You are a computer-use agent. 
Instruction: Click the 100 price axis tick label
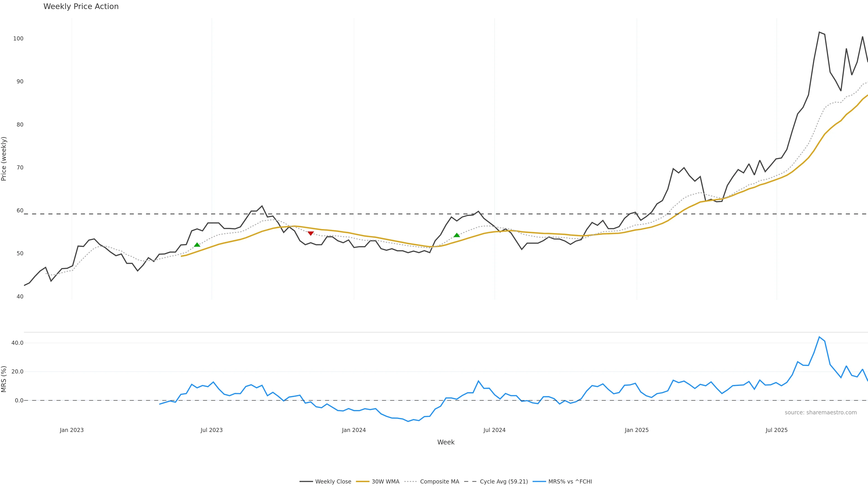point(18,39)
